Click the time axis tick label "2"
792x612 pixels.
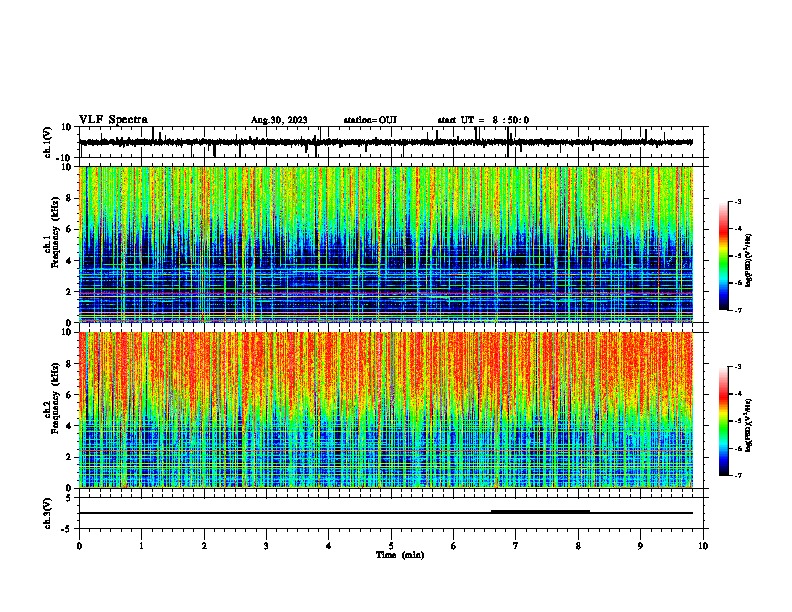(x=204, y=546)
